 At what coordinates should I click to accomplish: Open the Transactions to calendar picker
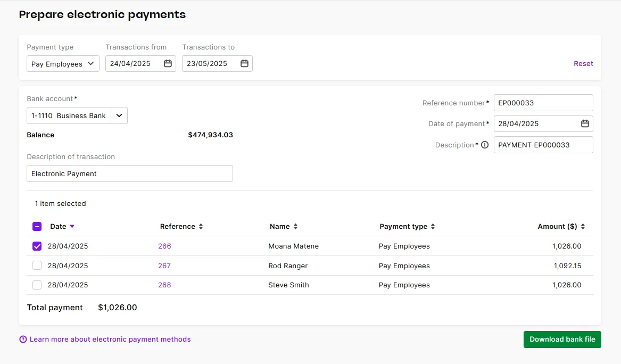[x=244, y=63]
